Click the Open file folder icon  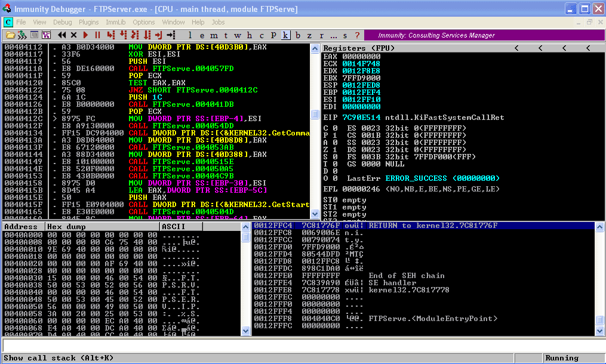[x=10, y=35]
